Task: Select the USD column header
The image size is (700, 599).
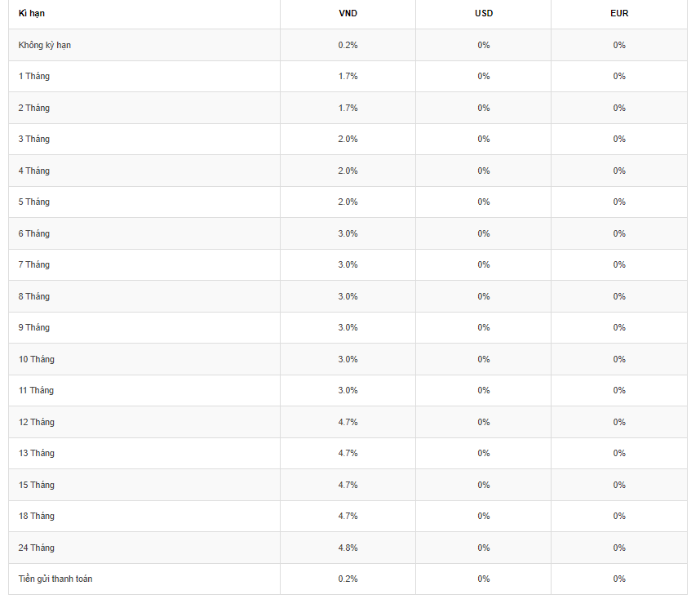Action: (x=484, y=13)
